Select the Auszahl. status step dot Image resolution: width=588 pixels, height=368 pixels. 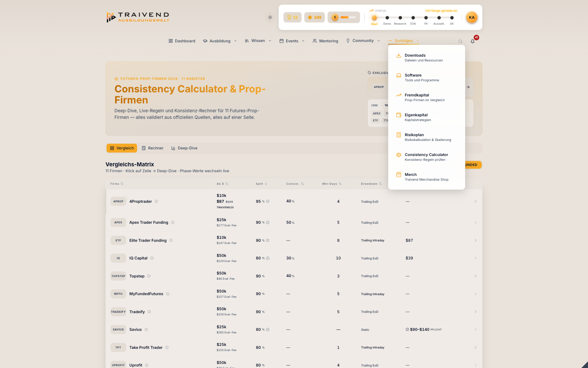tap(439, 18)
